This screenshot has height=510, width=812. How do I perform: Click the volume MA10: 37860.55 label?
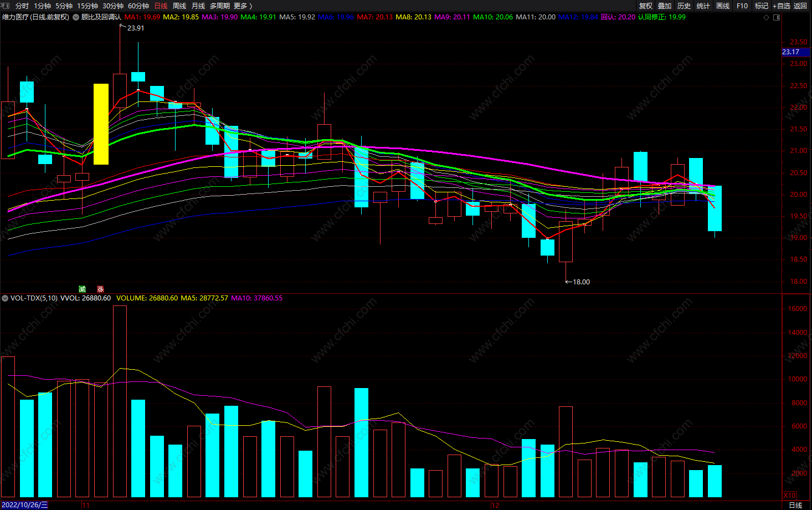(x=257, y=298)
